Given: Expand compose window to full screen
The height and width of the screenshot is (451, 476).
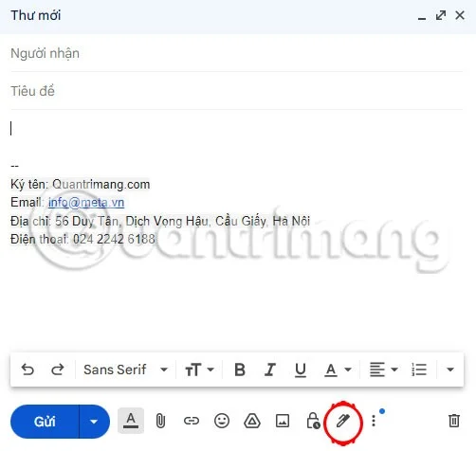Looking at the screenshot, I should point(441,15).
